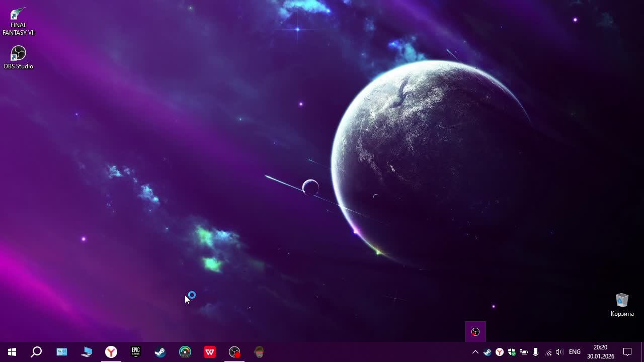Select the Корзина recycle bin icon
Viewport: 644px width, 362px height.
(622, 305)
